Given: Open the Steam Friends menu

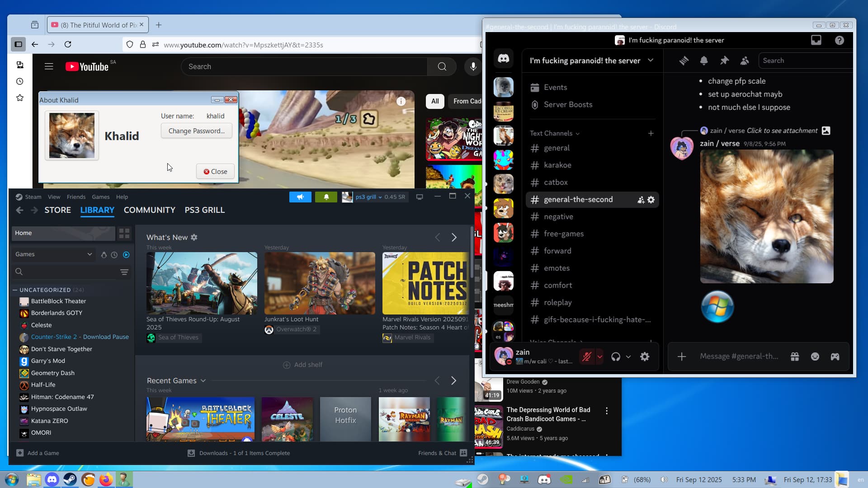Looking at the screenshot, I should pyautogui.click(x=76, y=197).
